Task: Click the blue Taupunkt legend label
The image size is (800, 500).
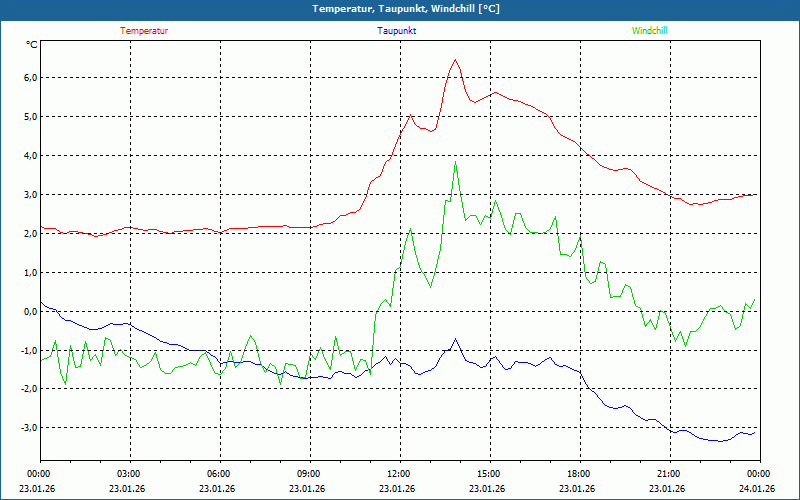Action: tap(397, 31)
